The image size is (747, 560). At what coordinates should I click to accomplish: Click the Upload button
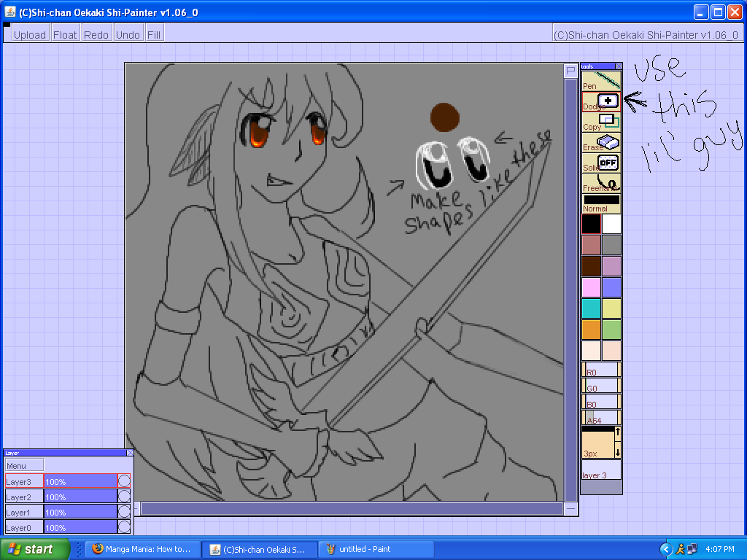pos(29,34)
